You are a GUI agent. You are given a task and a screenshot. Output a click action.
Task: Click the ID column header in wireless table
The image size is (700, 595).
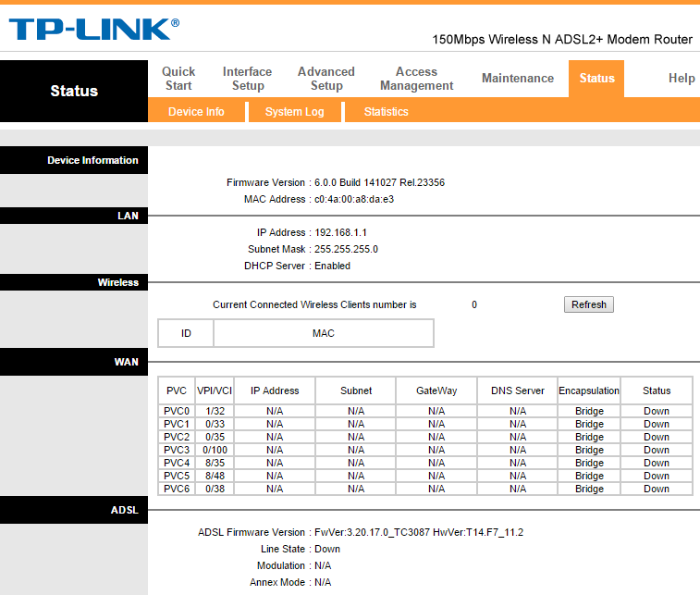186,333
